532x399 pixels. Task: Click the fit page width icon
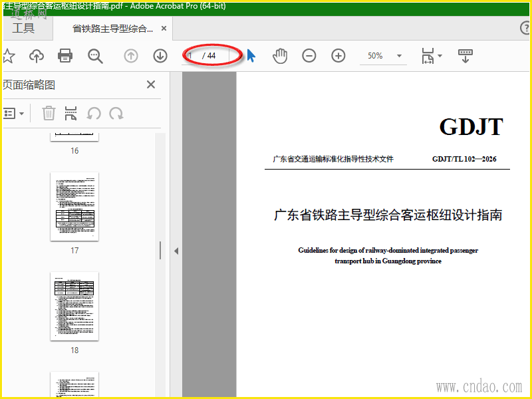428,56
